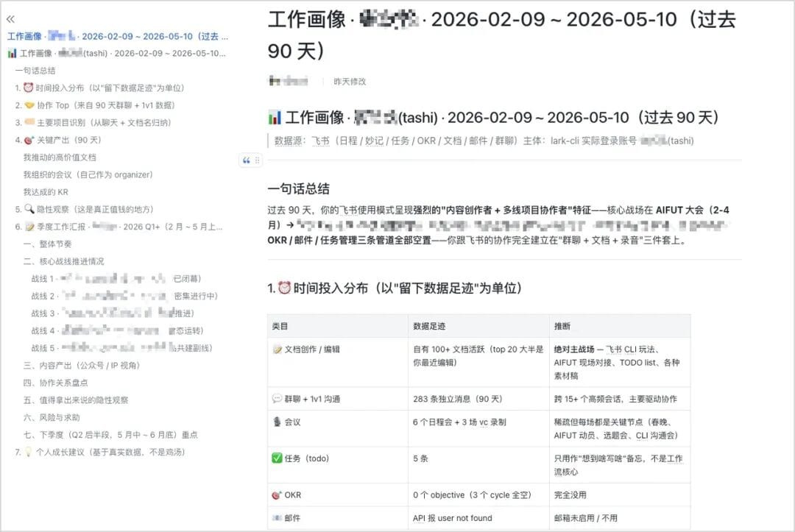Image resolution: width=795 pixels, height=532 pixels.
Task: Click heading 一句话总结 in document
Action: (x=299, y=189)
